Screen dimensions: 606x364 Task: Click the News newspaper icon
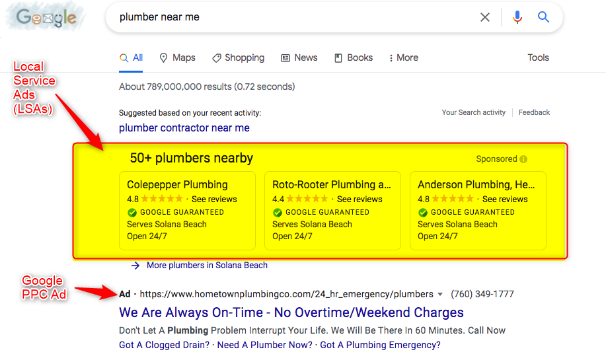pos(285,58)
